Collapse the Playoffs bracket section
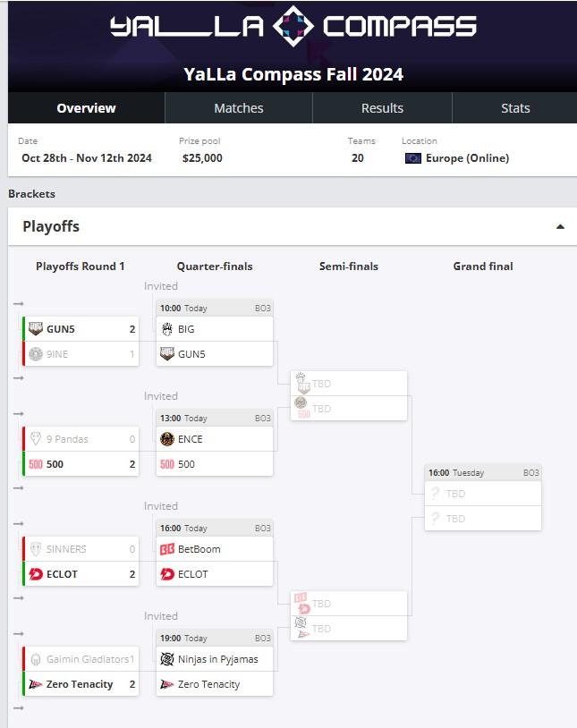577x728 pixels. click(560, 226)
